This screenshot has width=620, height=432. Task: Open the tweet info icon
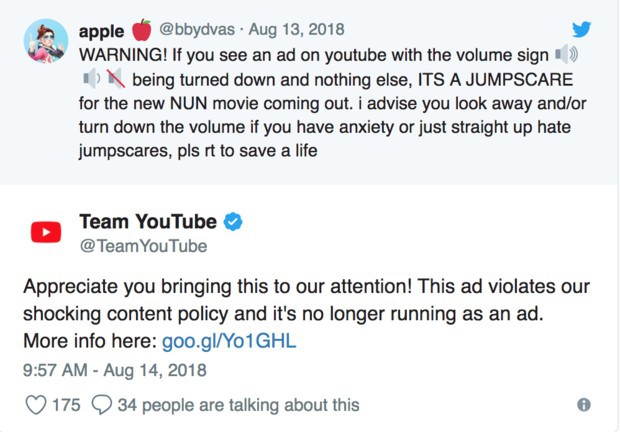click(584, 405)
